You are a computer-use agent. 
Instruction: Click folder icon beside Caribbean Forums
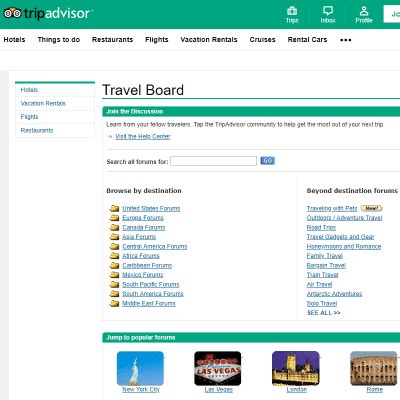(x=114, y=265)
